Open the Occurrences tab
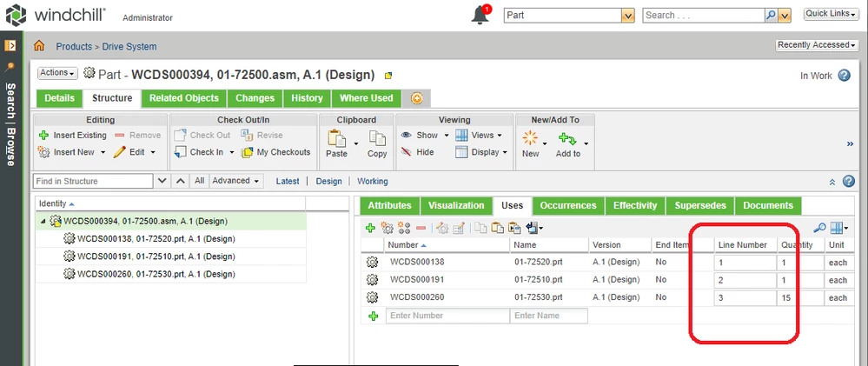 coord(568,205)
